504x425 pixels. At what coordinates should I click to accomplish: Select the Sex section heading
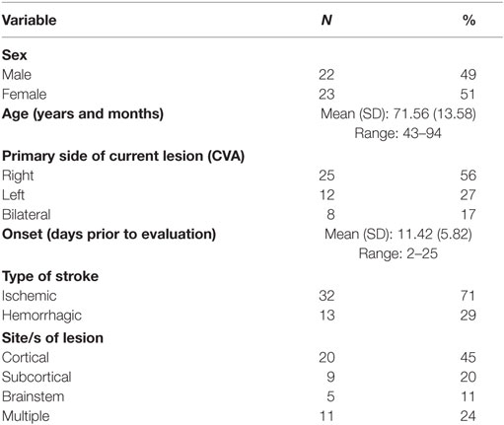[14, 55]
